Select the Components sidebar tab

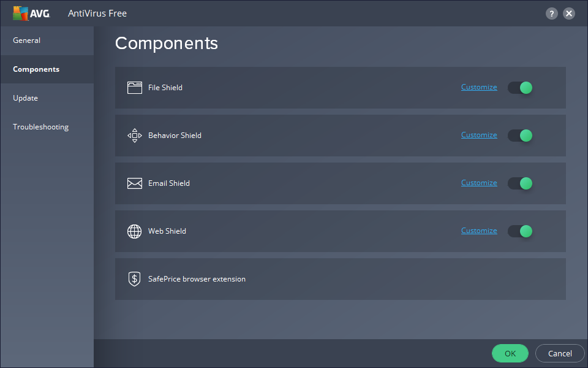(47, 69)
